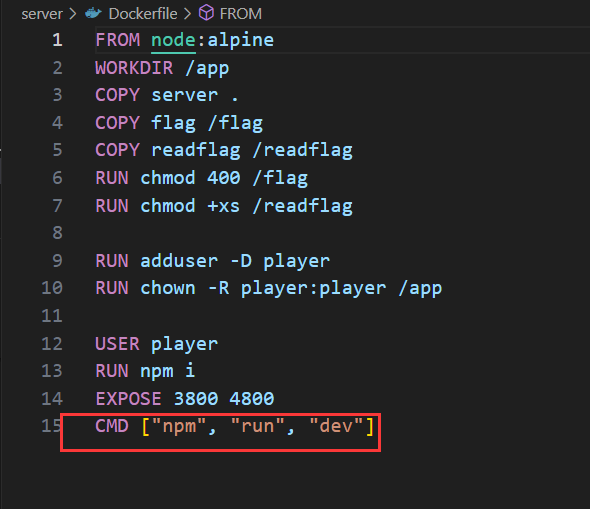Click the Docker whale icon in breadcrumb
590x509 pixels.
93,14
